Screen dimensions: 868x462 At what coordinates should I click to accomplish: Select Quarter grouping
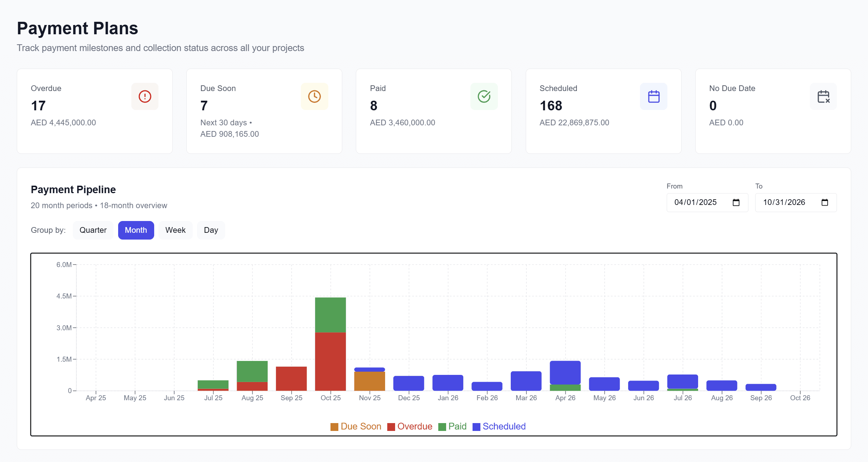(93, 230)
